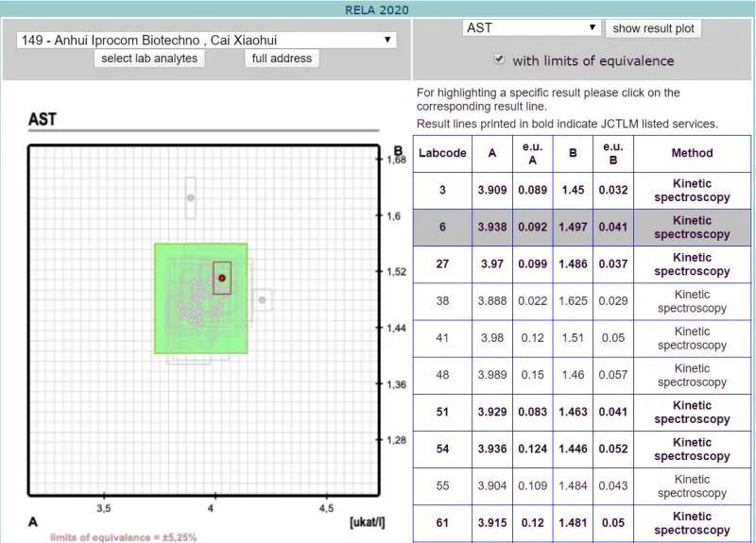The width and height of the screenshot is (756, 543).
Task: Click the red highlighted data point in plot
Action: (x=222, y=278)
